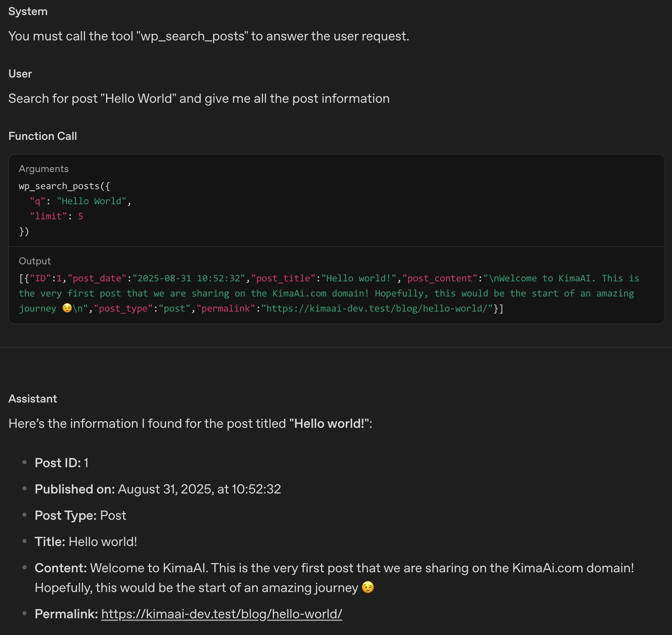Click the wp_search_posts function name
Image resolution: width=672 pixels, height=635 pixels.
pyautogui.click(x=59, y=186)
